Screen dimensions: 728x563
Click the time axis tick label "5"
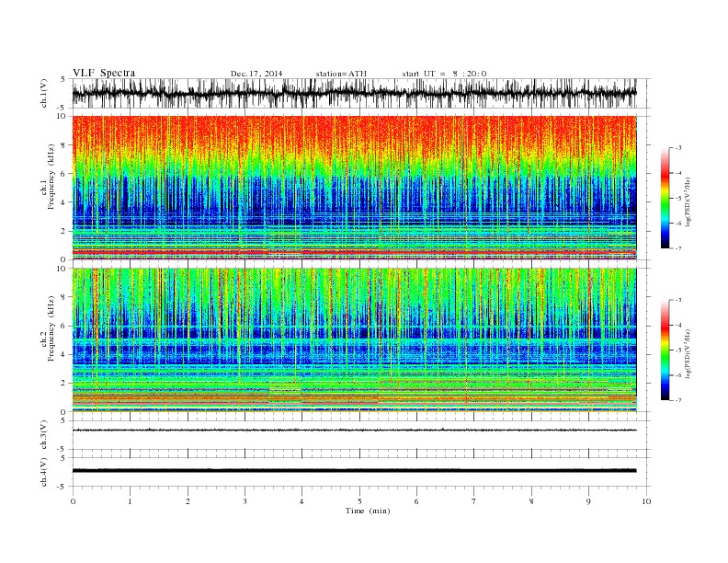pyautogui.click(x=359, y=501)
